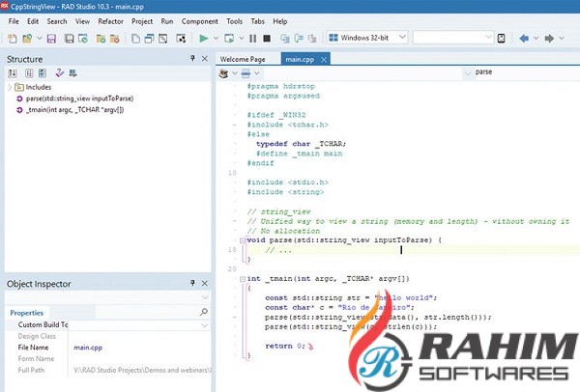Open the Back arrow history dropdown
This screenshot has width=580, height=392.
click(536, 38)
